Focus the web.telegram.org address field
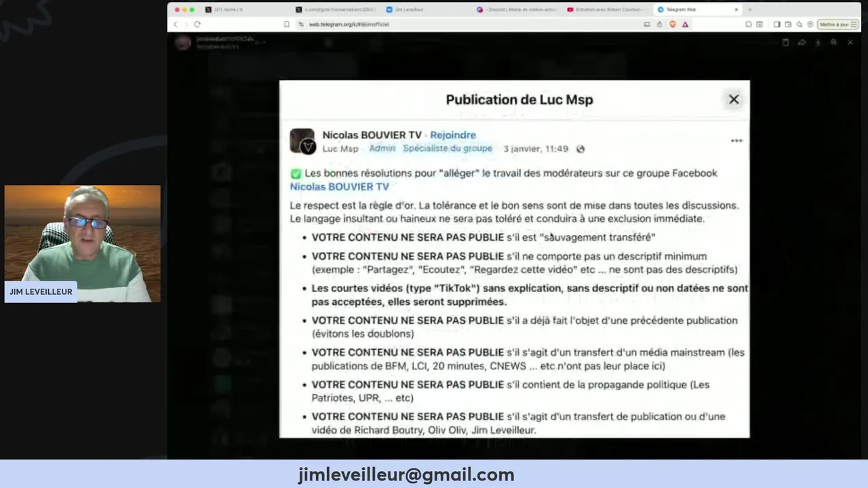The height and width of the screenshot is (488, 868). click(x=468, y=24)
